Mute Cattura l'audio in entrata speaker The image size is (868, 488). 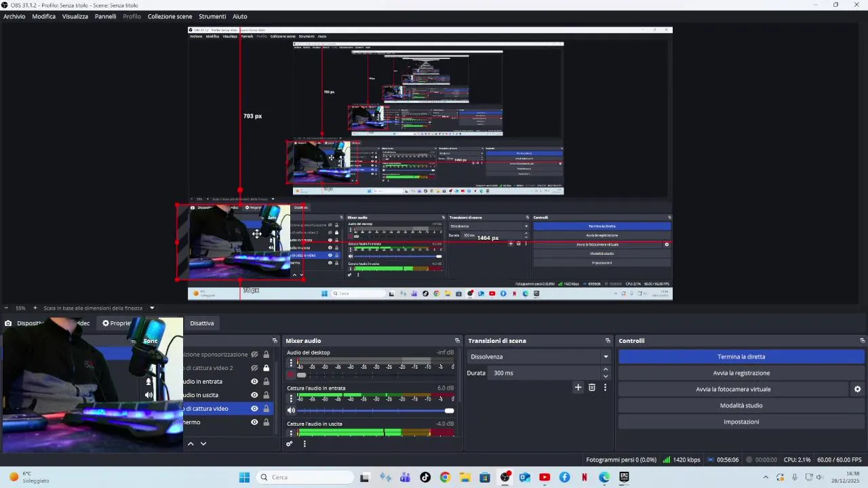291,410
